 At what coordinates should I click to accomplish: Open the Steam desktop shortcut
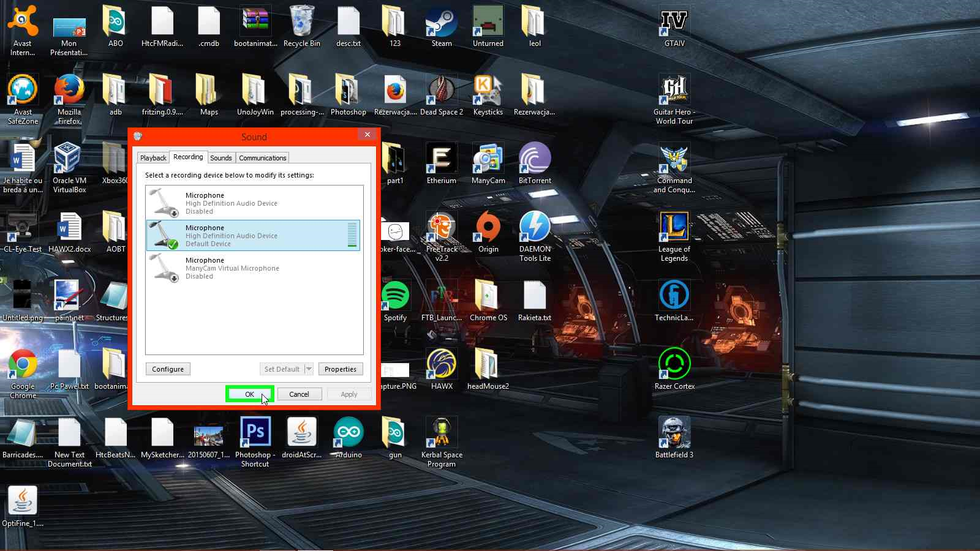(x=442, y=26)
